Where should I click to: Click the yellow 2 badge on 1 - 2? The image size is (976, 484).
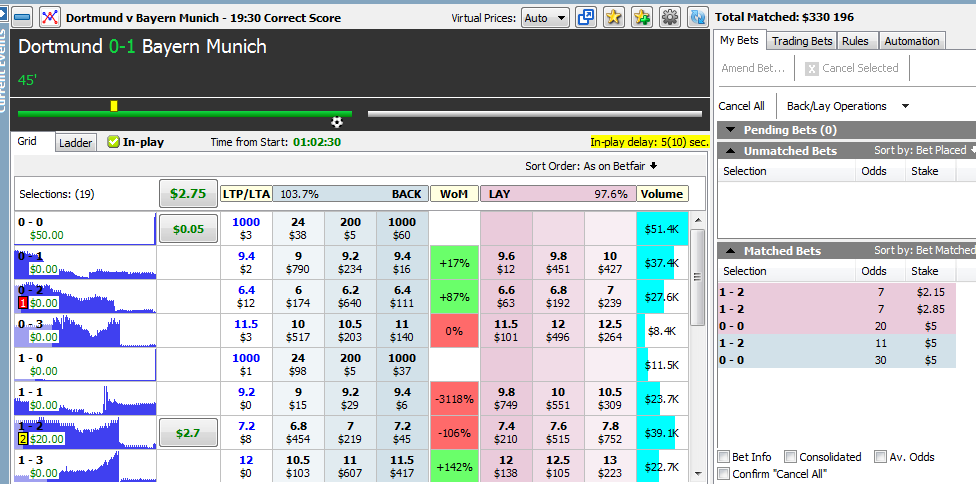(x=23, y=439)
